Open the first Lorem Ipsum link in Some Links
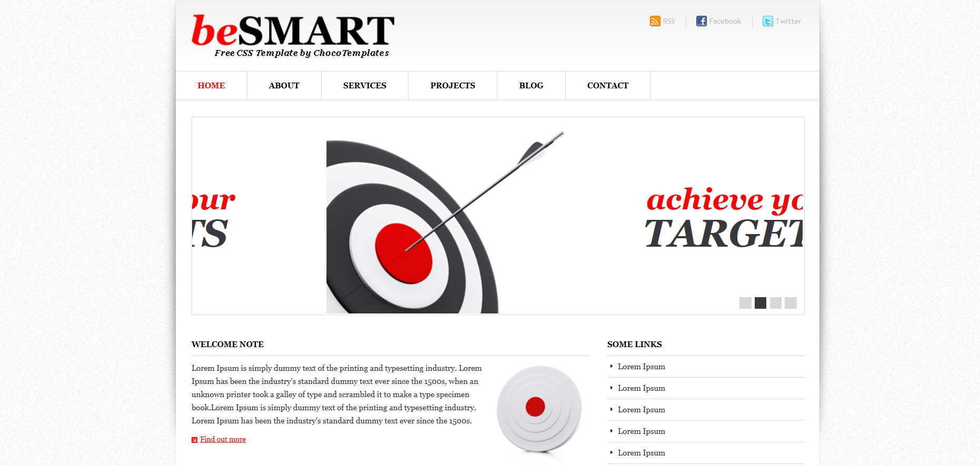This screenshot has width=980, height=466. tap(641, 367)
